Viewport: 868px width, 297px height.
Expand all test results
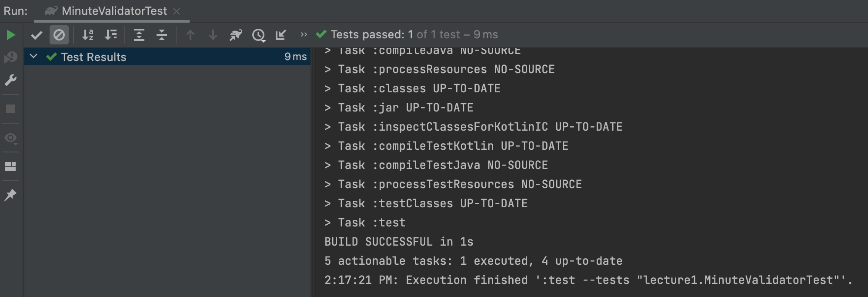[139, 35]
